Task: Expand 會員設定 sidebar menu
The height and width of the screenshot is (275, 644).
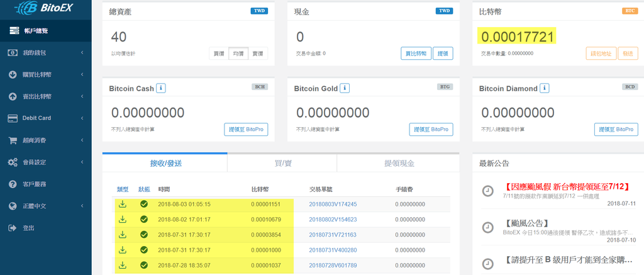Action: [82, 162]
